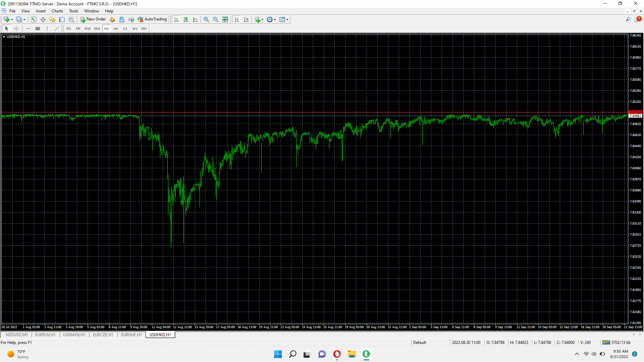The height and width of the screenshot is (362, 644).
Task: Select the draw horizontal line tool
Action: pyautogui.click(x=29, y=28)
